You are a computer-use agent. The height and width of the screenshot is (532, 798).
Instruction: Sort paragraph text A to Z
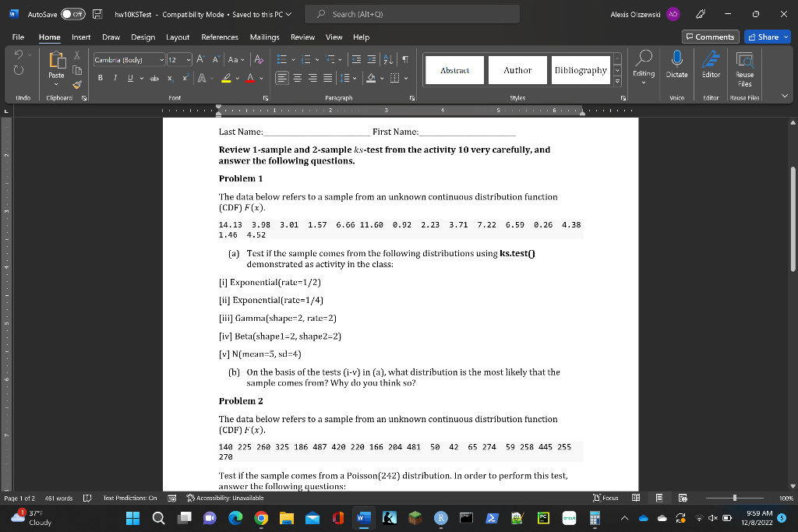[388, 59]
